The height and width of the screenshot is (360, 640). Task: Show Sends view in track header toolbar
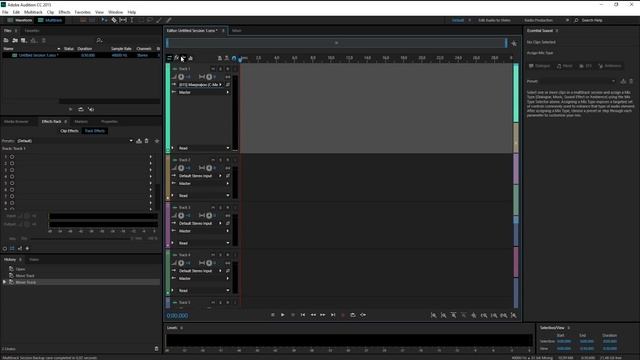coord(183,58)
